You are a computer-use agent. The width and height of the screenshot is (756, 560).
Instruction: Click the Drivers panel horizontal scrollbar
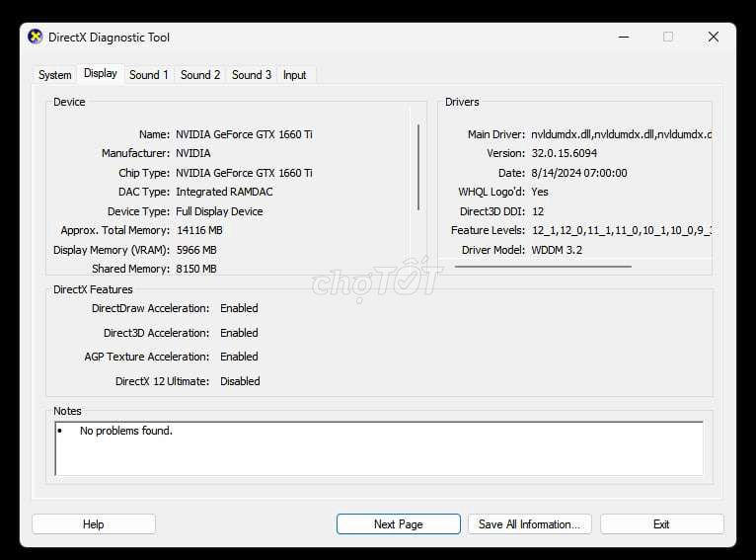(543, 267)
